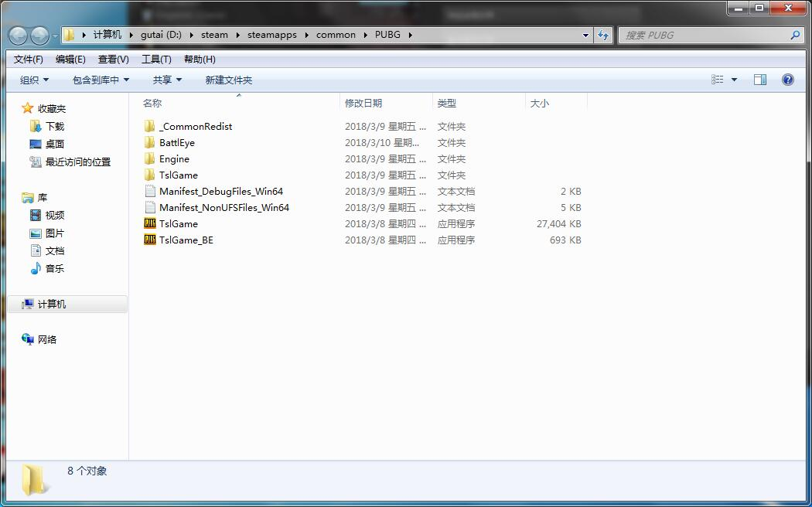Refresh the PUBG folder view

point(603,36)
